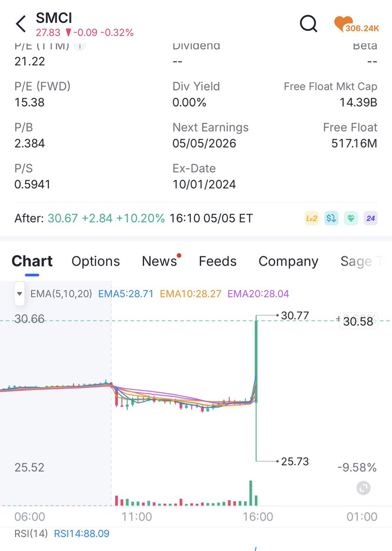Tap the after-hours price 30.67
392x551 pixels.
[62, 218]
